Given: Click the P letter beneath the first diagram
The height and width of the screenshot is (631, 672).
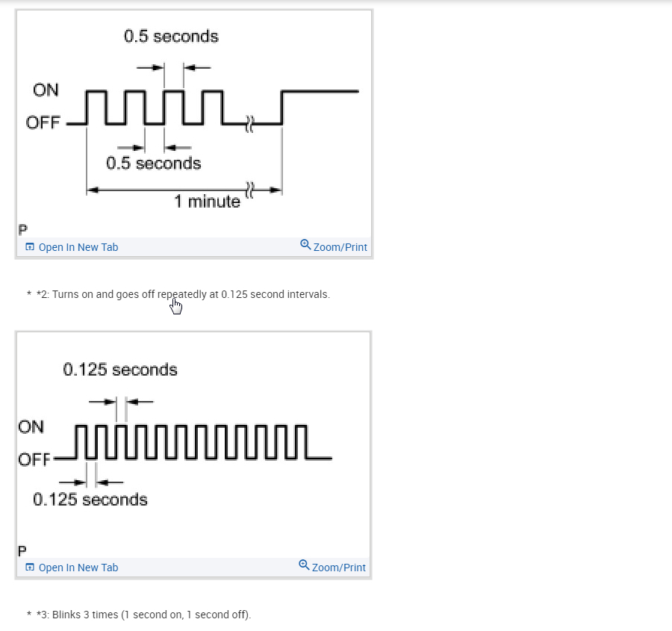Looking at the screenshot, I should [22, 229].
